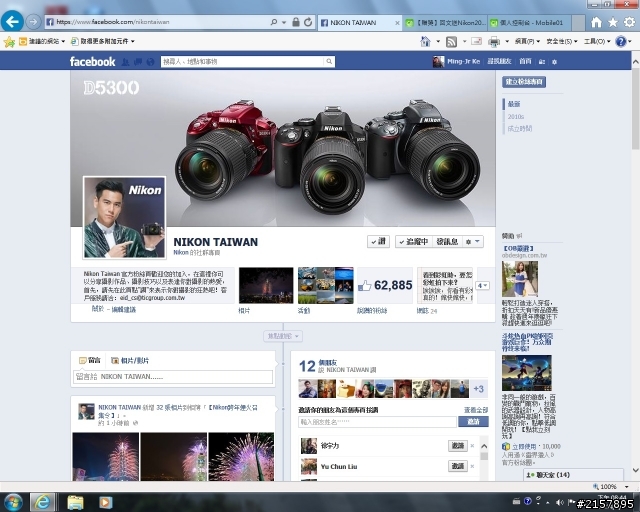Click the facebook logo

point(93,62)
